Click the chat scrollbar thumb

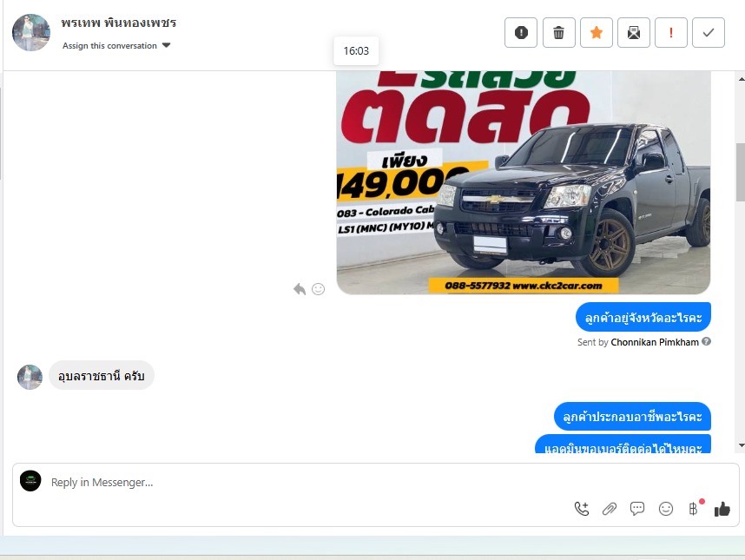tap(741, 172)
